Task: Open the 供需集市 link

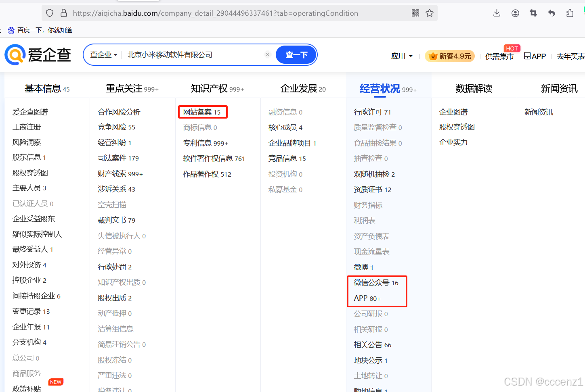Action: 499,56
